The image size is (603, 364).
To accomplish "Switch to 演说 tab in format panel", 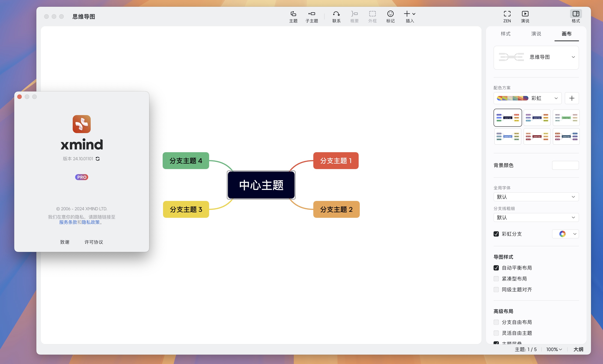I will point(536,34).
